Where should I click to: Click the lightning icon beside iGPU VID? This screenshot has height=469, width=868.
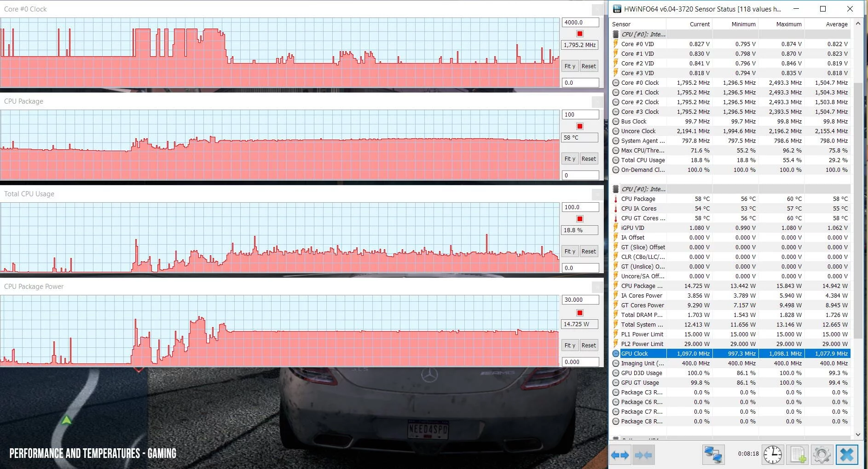(616, 228)
